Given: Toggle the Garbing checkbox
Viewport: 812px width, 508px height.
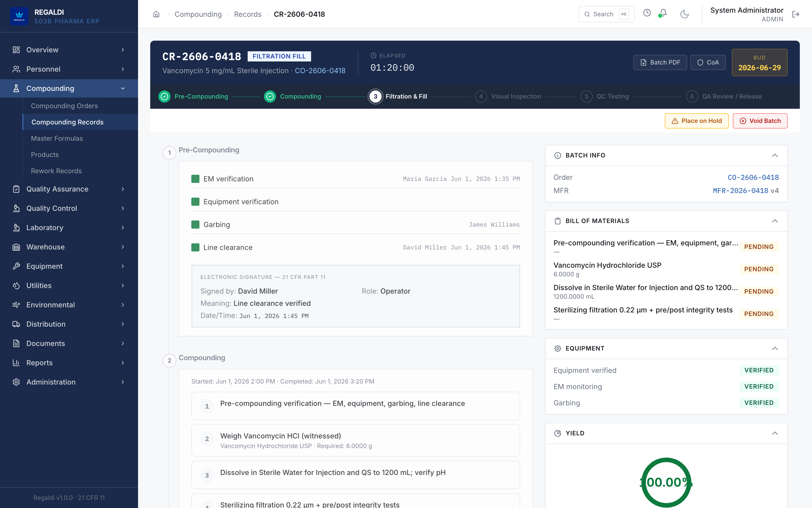Looking at the screenshot, I should [195, 225].
